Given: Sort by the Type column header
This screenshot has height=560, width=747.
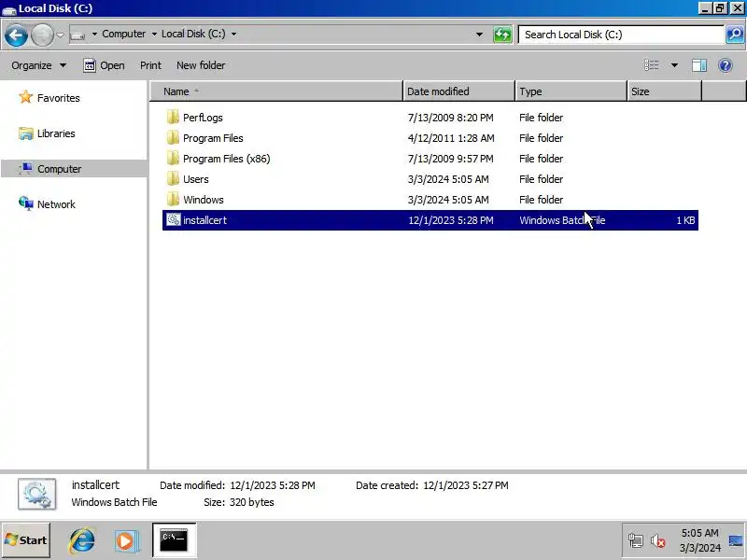Looking at the screenshot, I should pos(571,91).
